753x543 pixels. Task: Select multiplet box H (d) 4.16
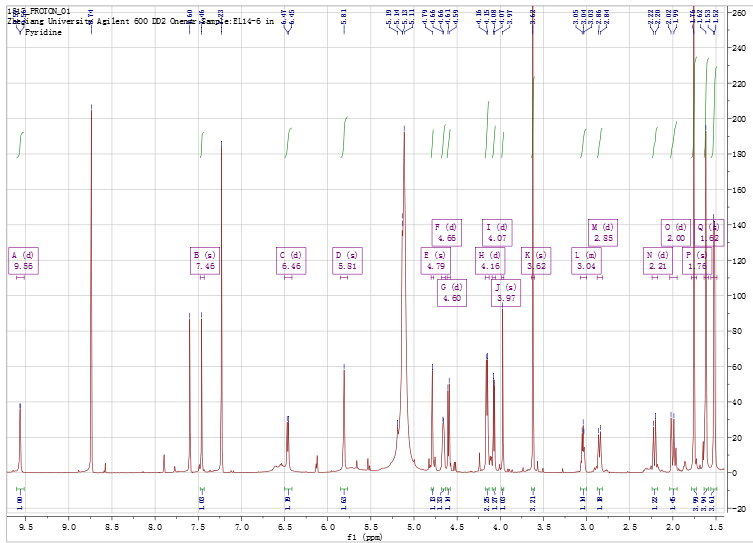pos(490,261)
